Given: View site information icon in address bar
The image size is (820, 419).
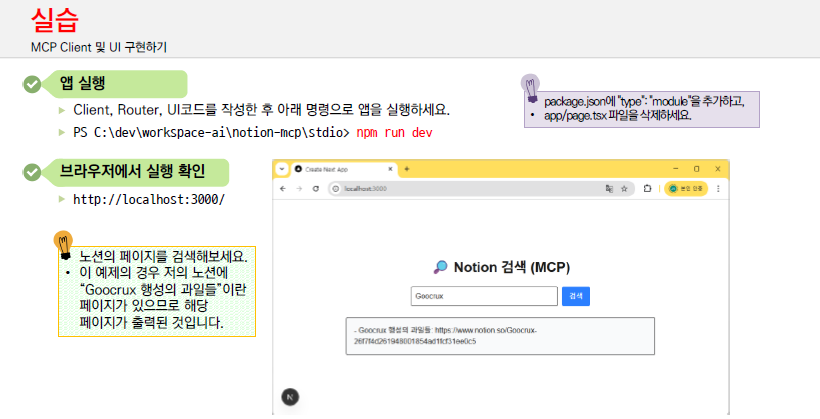Looking at the screenshot, I should 336,189.
